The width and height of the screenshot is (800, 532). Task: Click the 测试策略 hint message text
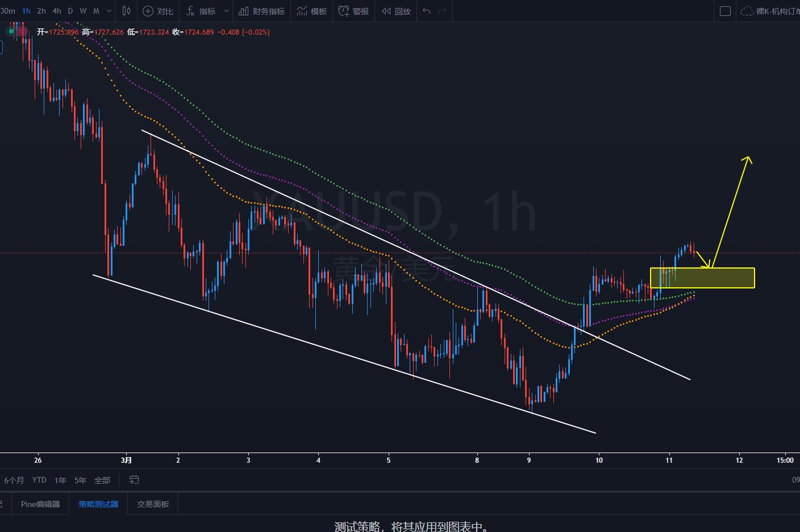(x=412, y=526)
